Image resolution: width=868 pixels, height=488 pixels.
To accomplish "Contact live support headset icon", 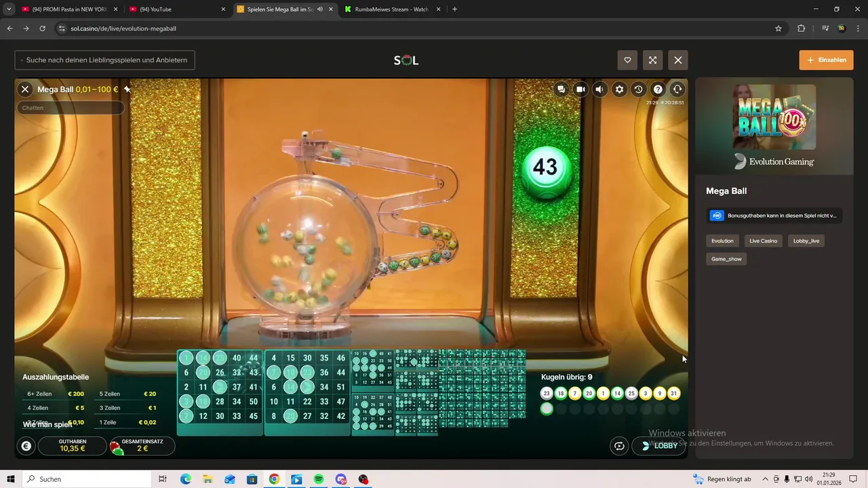I will point(677,89).
